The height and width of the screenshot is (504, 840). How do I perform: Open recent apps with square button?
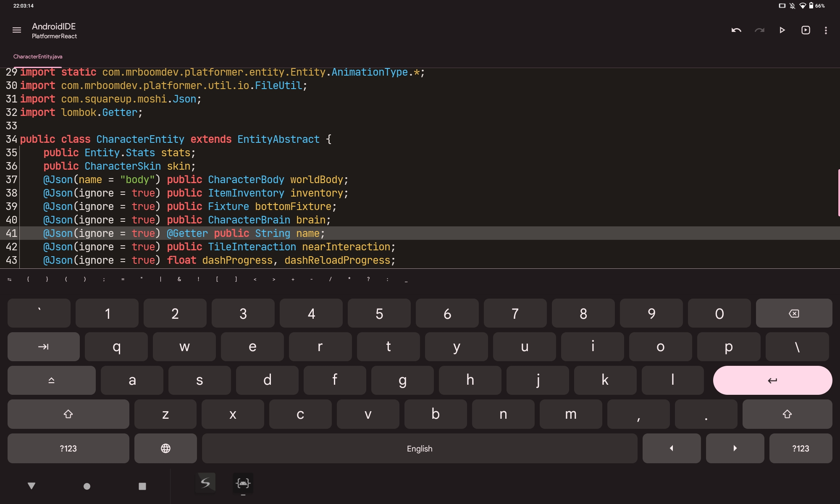pos(142,486)
